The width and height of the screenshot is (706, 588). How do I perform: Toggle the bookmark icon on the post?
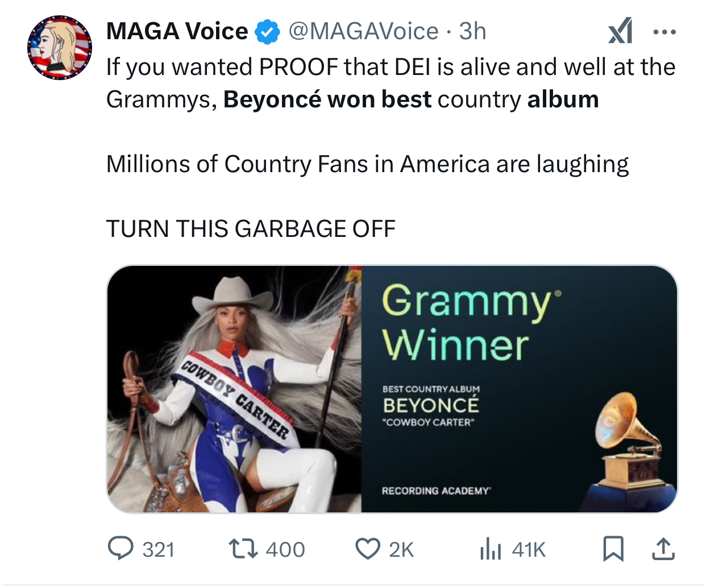coord(613,549)
